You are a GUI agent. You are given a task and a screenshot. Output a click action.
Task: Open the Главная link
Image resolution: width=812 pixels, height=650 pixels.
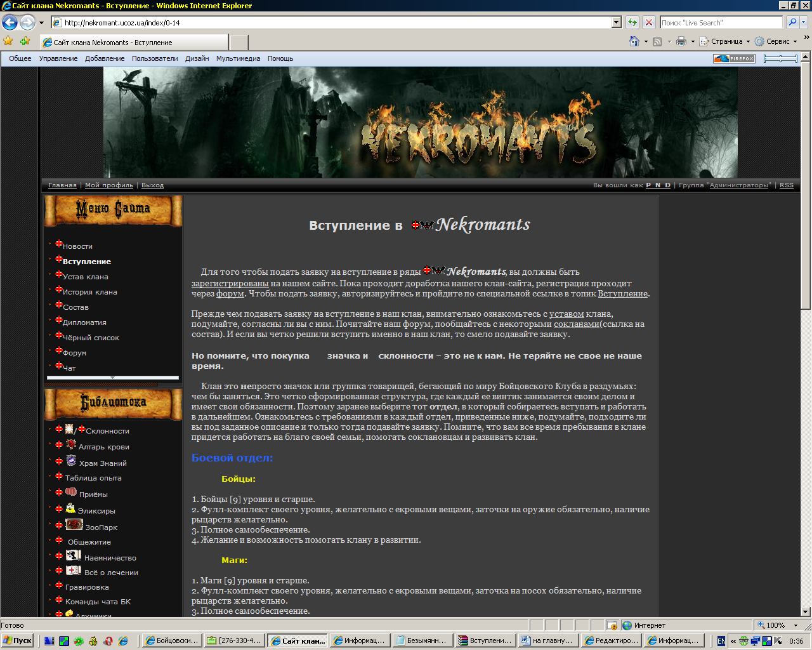click(x=62, y=185)
